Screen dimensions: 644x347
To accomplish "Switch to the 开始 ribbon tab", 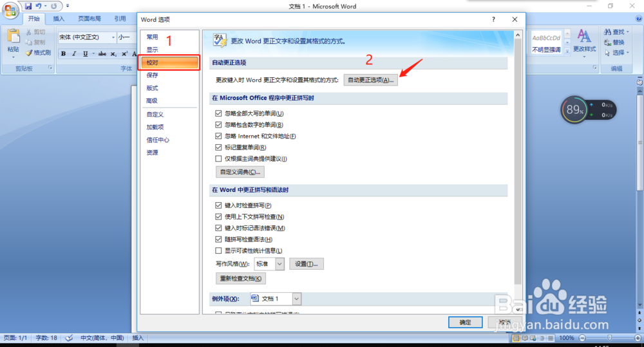I will 33,19.
